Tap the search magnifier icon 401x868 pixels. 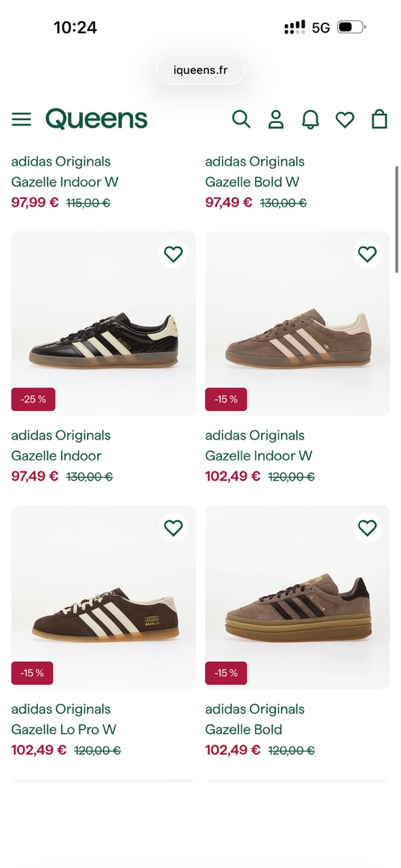[241, 119]
